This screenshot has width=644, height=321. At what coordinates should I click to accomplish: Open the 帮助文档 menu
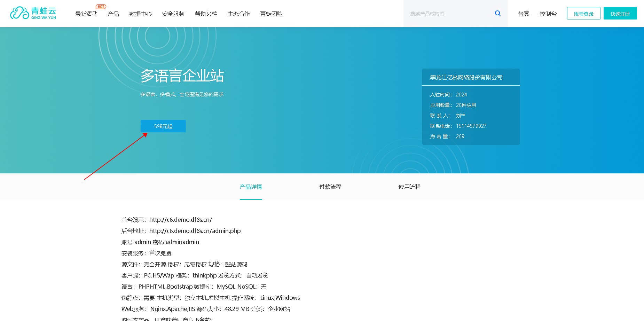coord(206,14)
